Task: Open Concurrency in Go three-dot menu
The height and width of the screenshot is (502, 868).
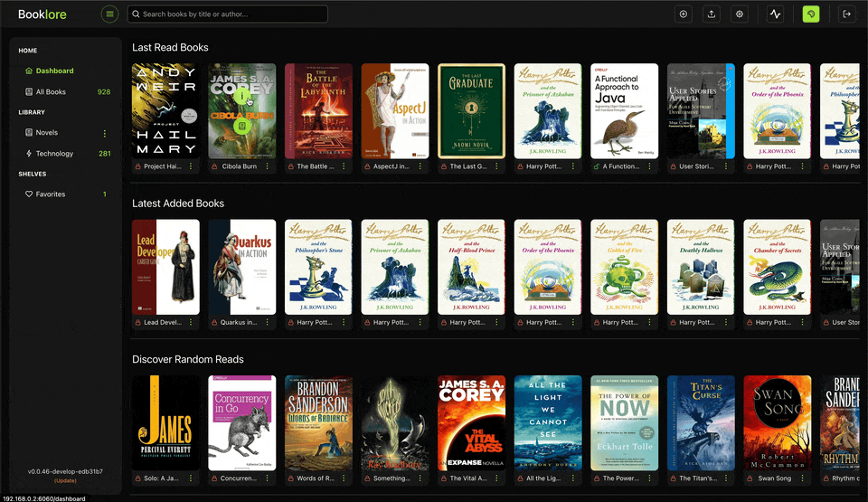Action: click(x=268, y=478)
